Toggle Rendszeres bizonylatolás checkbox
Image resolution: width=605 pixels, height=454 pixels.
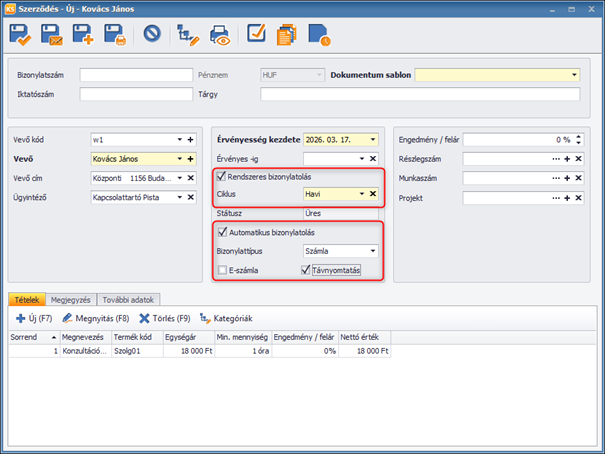click(x=221, y=177)
